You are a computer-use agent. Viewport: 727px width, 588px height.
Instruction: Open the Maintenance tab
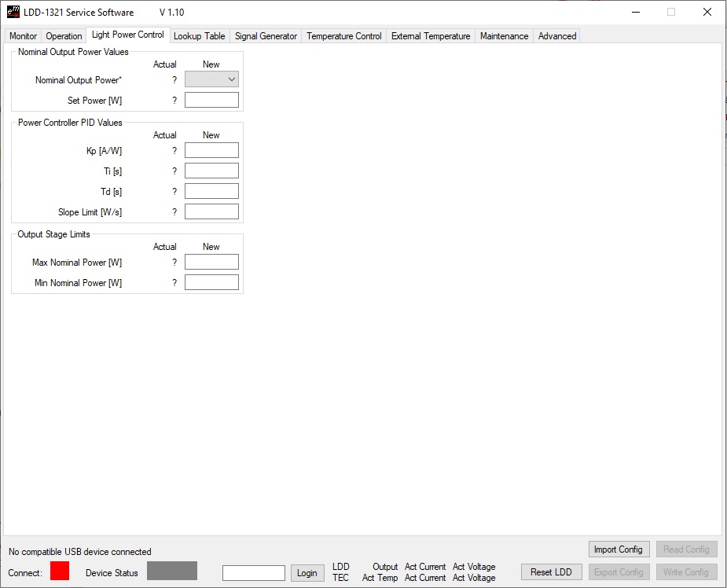(504, 36)
